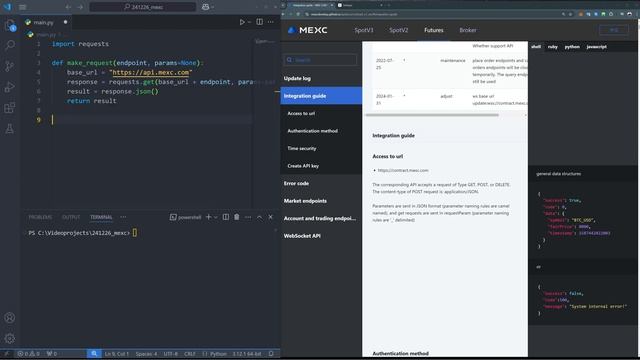Open notifications bell in status bar
Screen dimensions: 640x360
[x=271, y=354]
